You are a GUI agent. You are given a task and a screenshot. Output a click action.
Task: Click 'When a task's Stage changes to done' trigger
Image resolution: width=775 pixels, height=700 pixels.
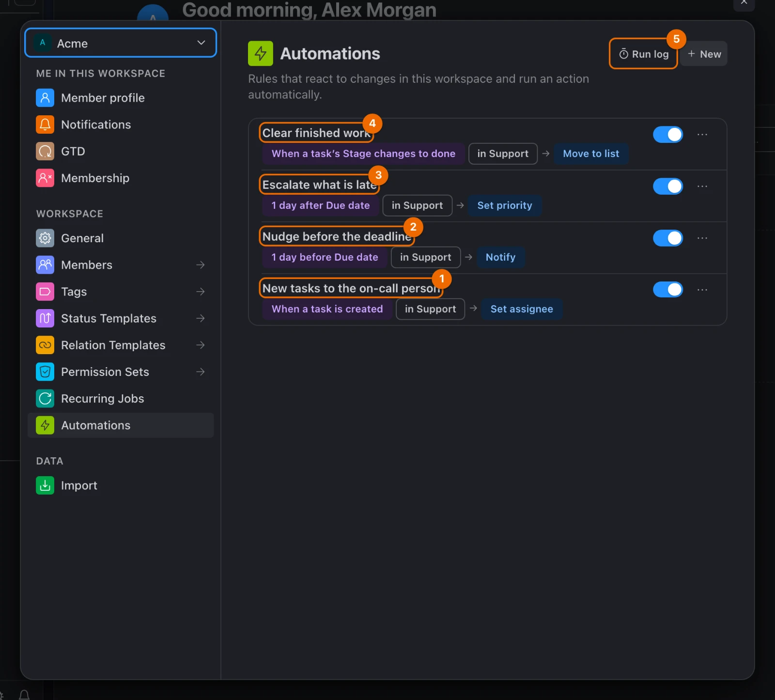click(x=363, y=154)
